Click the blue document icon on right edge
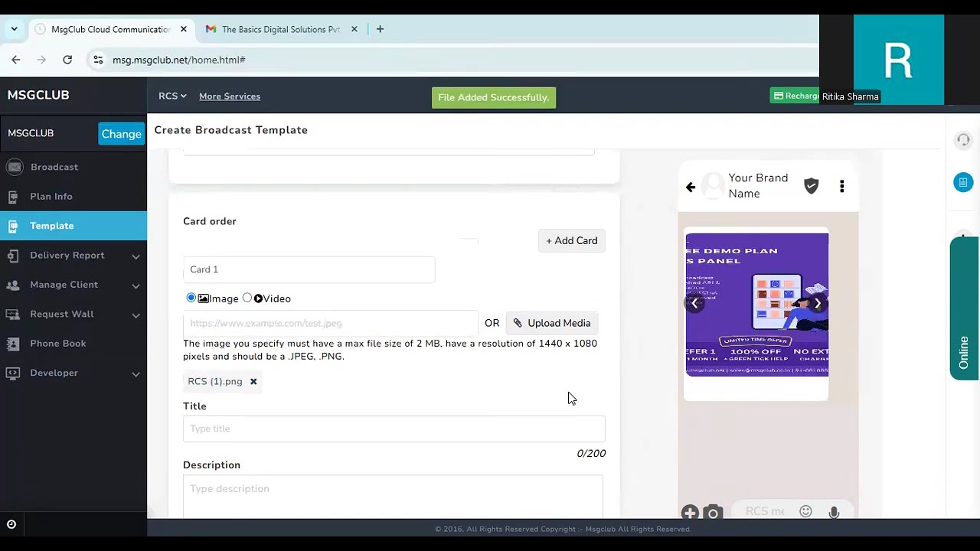Screen dimensions: 980x551 click(x=963, y=182)
